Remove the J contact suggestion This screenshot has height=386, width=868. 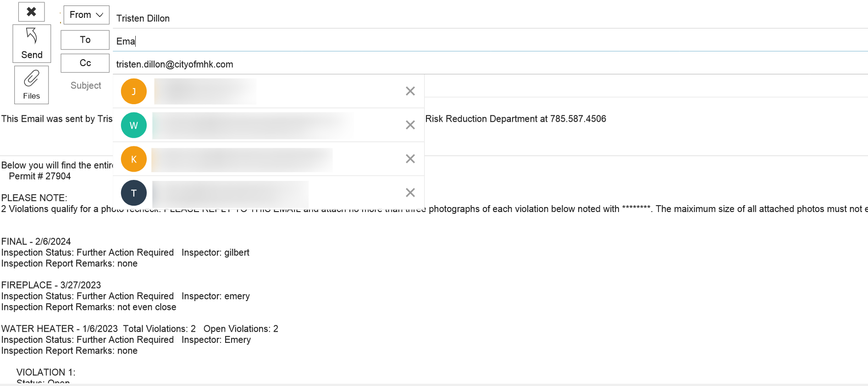pos(410,91)
